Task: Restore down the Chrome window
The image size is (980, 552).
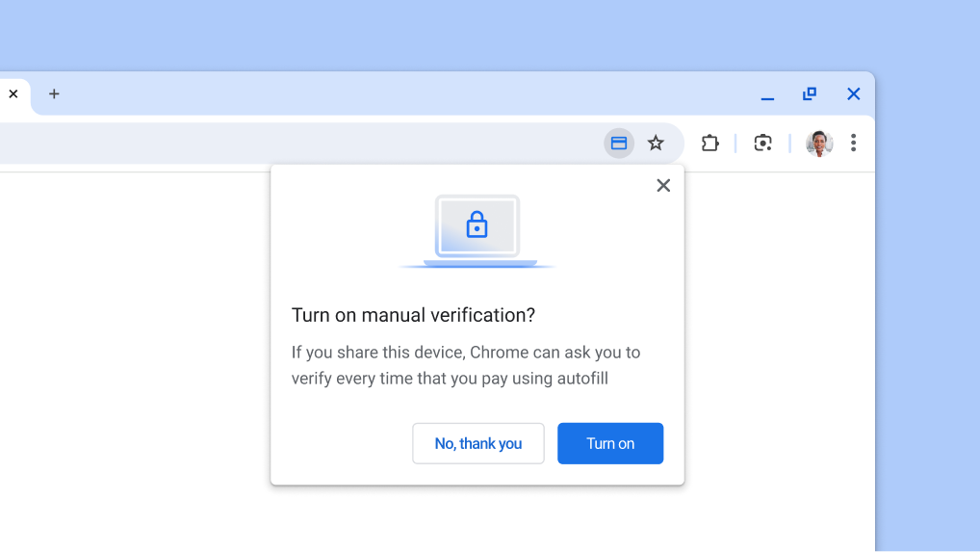Action: [x=810, y=93]
